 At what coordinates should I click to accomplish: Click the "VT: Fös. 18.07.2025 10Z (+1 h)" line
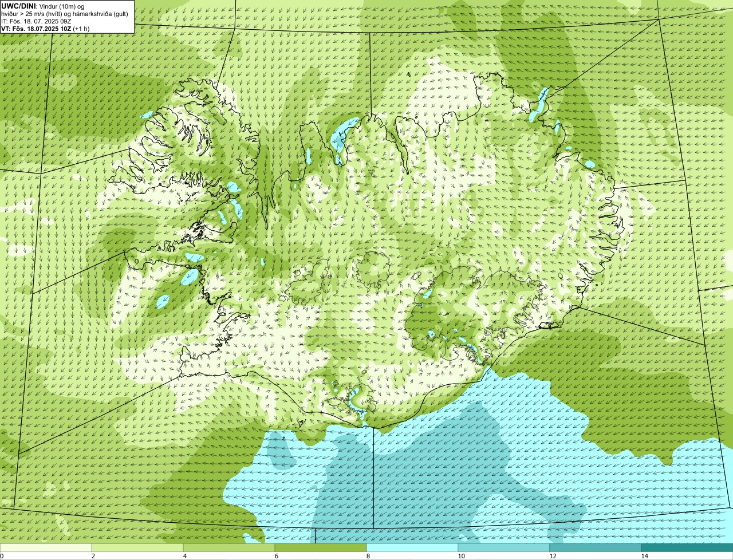[x=46, y=29]
